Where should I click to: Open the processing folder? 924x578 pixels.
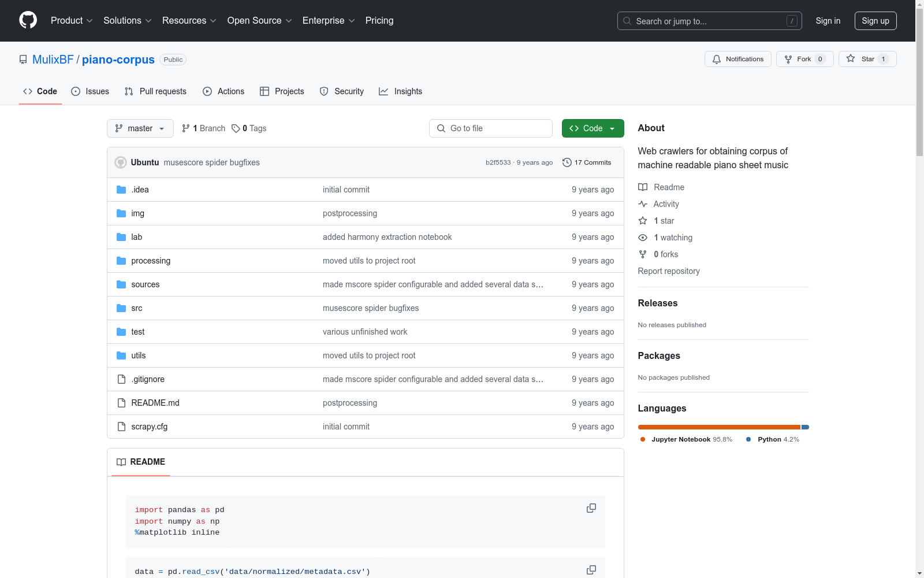151,261
